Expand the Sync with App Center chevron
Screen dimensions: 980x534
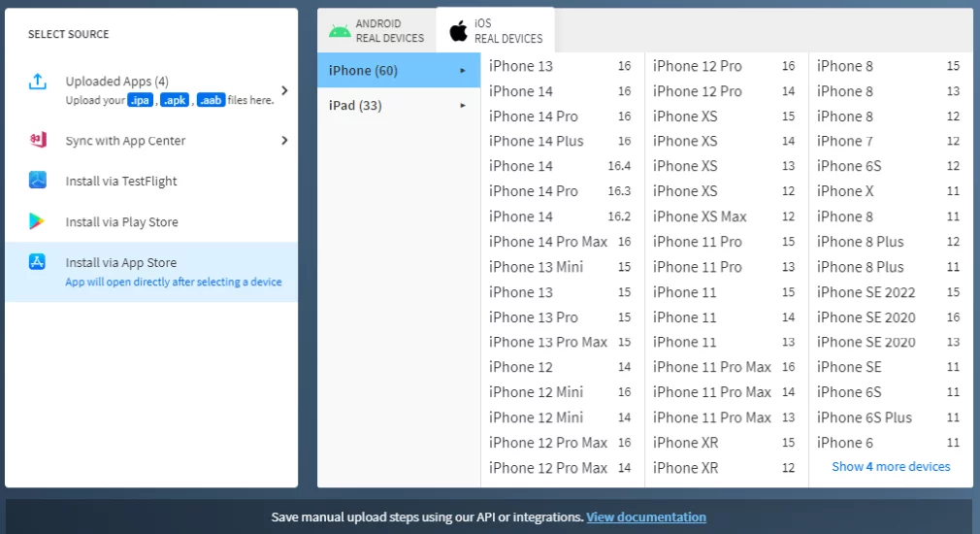284,140
